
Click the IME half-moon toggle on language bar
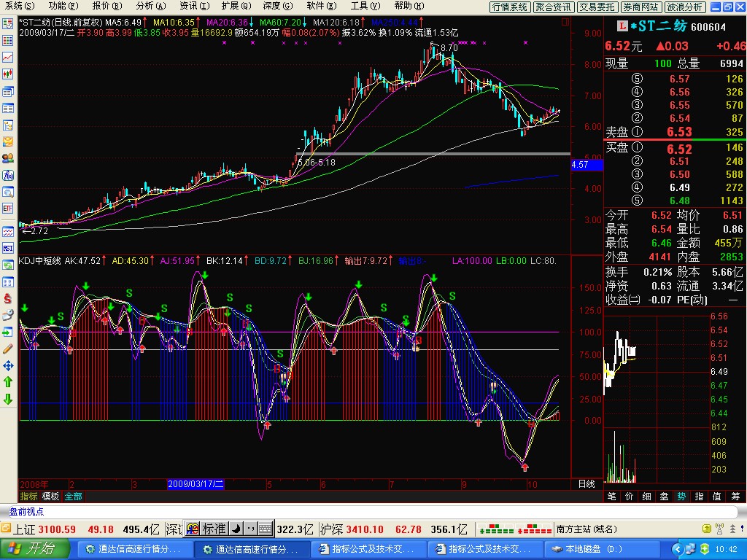click(x=236, y=529)
